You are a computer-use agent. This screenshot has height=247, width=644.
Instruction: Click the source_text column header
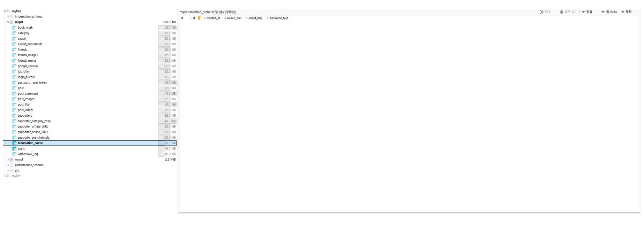(234, 18)
